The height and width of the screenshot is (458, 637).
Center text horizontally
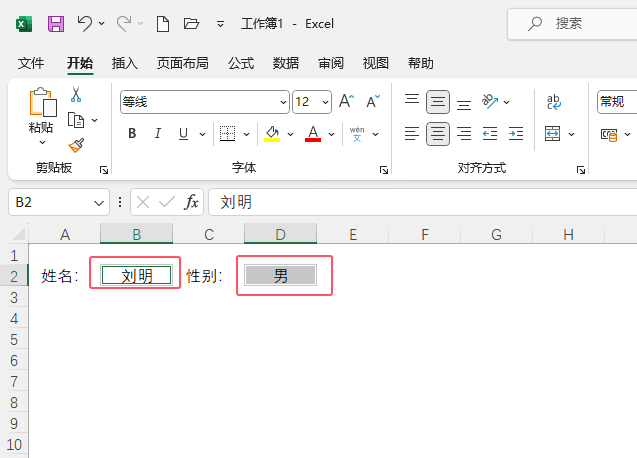click(x=438, y=134)
